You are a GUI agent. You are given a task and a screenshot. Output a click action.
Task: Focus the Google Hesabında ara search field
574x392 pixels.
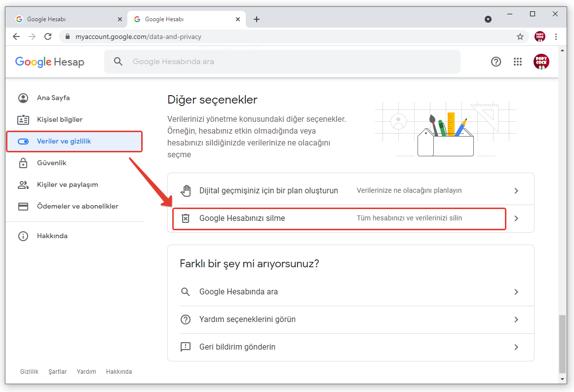[282, 62]
